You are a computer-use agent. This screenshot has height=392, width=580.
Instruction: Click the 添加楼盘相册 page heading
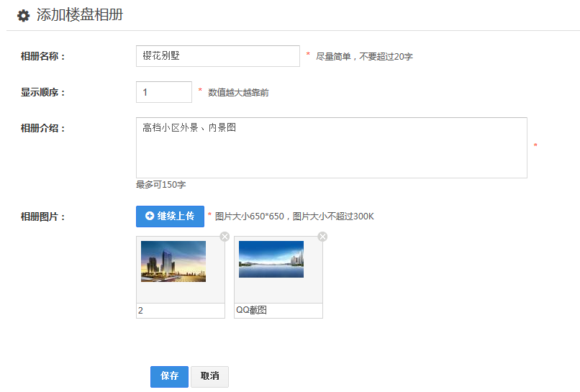pyautogui.click(x=80, y=14)
